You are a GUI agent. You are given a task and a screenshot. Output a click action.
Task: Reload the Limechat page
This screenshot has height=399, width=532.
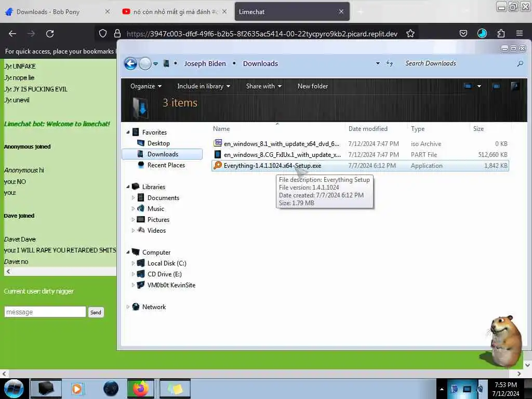click(50, 34)
